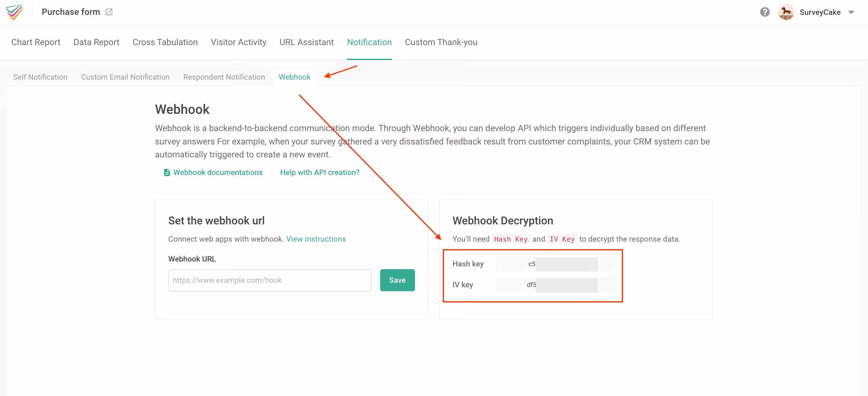The image size is (868, 396).
Task: Click the SurveyCake user avatar
Action: point(786,12)
